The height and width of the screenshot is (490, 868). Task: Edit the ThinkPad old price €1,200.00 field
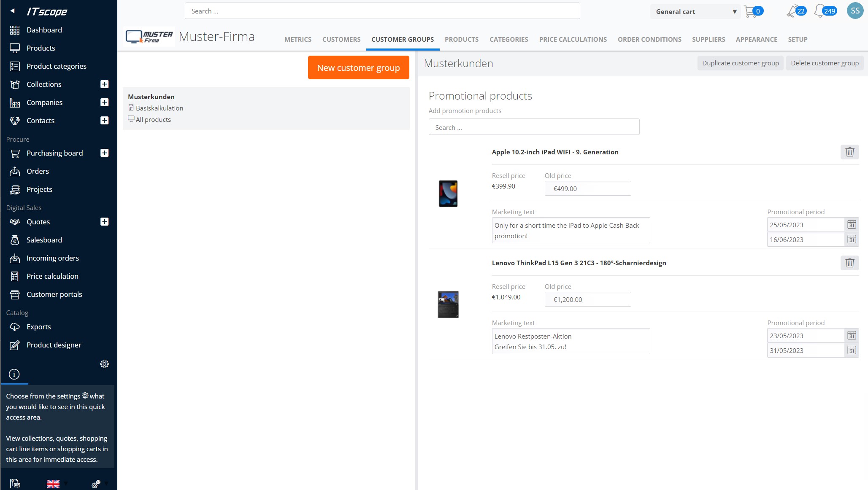tap(588, 299)
